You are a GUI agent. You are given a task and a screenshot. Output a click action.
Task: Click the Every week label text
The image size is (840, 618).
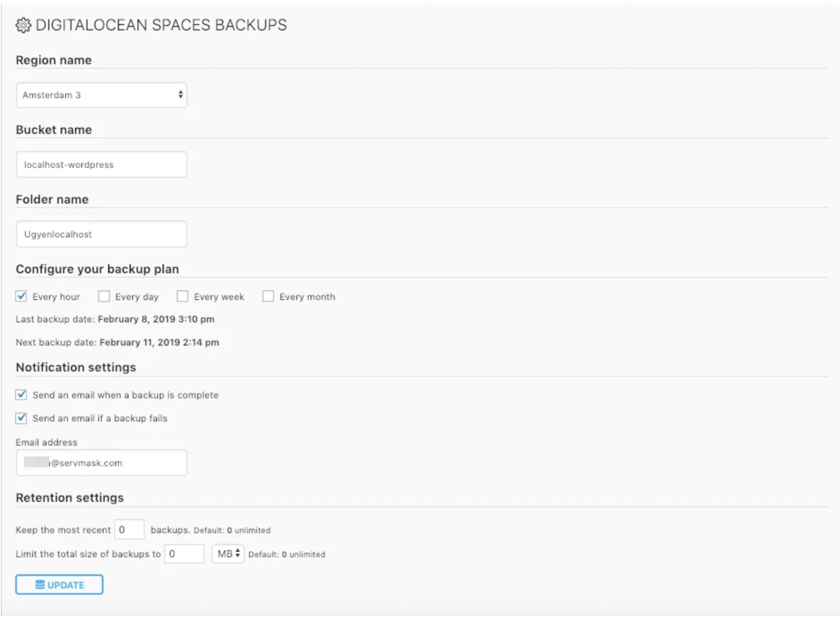pyautogui.click(x=219, y=297)
